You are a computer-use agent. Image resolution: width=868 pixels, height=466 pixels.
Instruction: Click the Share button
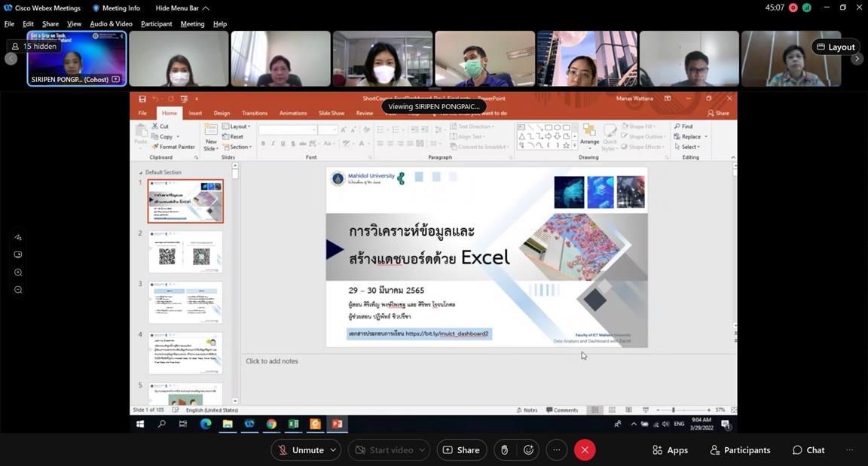tap(461, 450)
